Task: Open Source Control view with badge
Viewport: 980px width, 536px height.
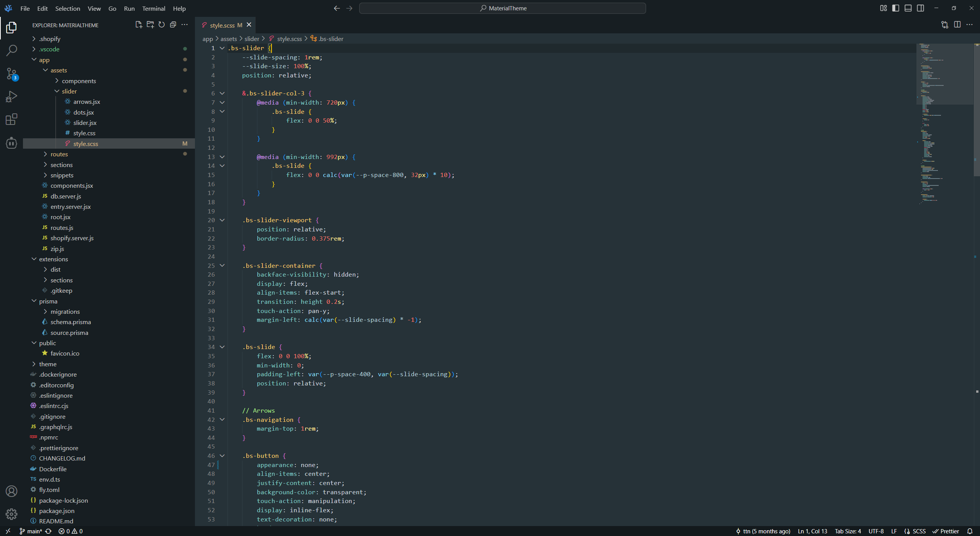Action: point(11,74)
